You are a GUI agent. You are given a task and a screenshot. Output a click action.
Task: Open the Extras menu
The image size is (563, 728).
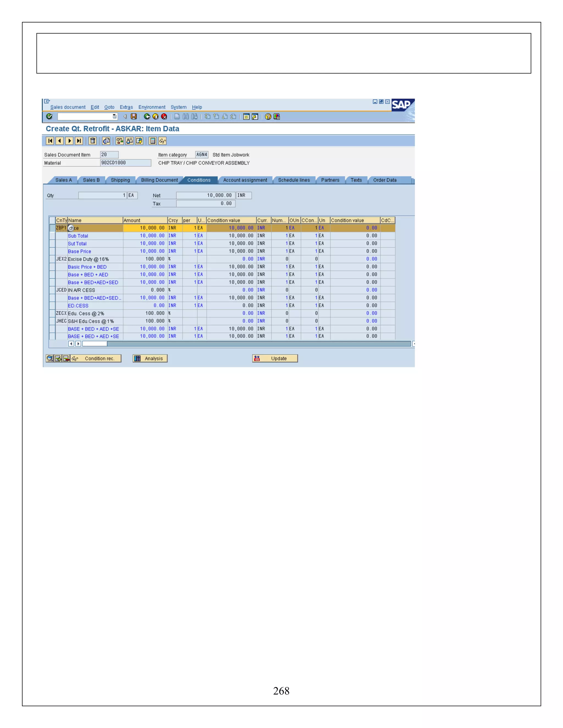pyautogui.click(x=126, y=107)
